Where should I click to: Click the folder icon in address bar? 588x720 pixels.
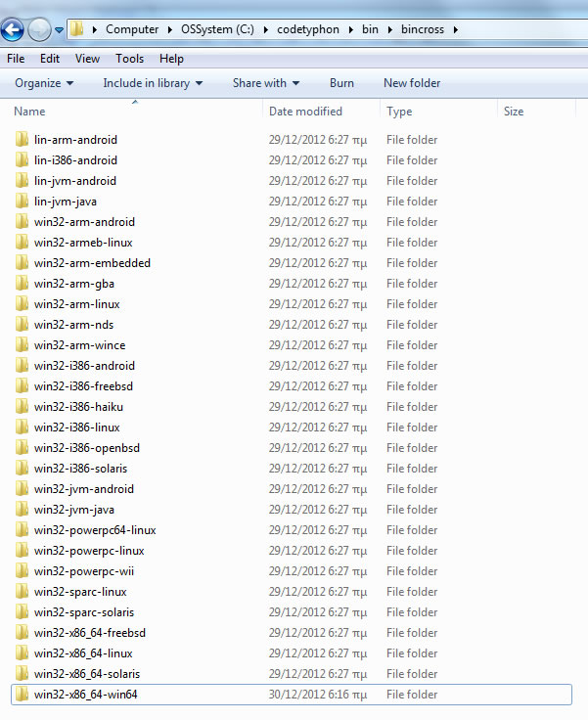coord(76,29)
